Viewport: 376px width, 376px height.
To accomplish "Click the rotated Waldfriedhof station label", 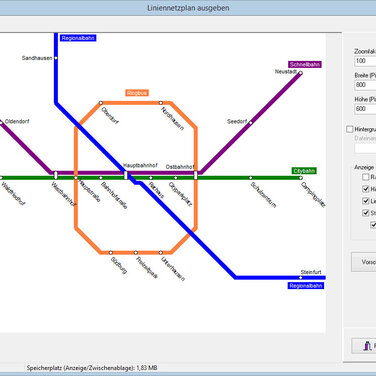I will point(14,194).
